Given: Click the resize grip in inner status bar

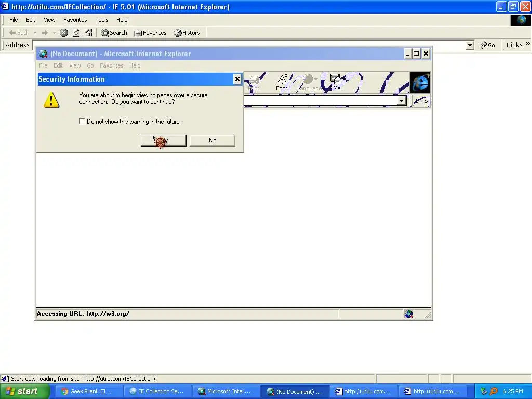Looking at the screenshot, I should pyautogui.click(x=428, y=315).
